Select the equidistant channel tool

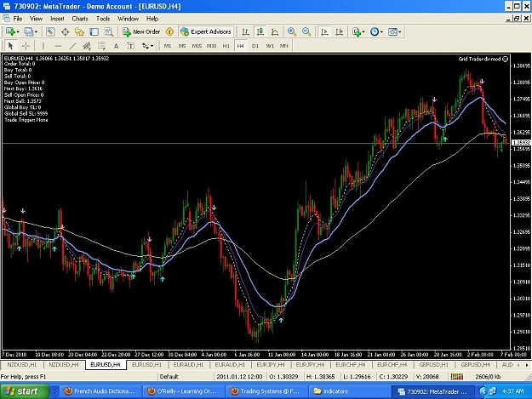click(x=87, y=46)
